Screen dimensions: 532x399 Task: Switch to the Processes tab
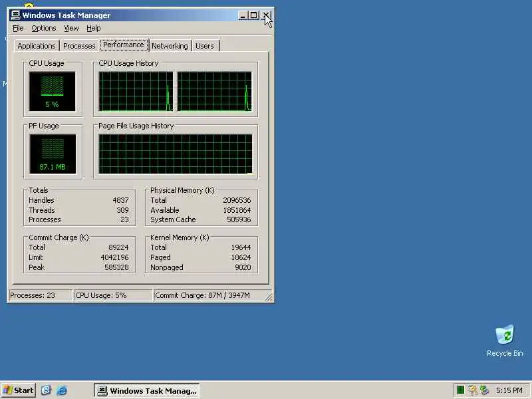79,46
